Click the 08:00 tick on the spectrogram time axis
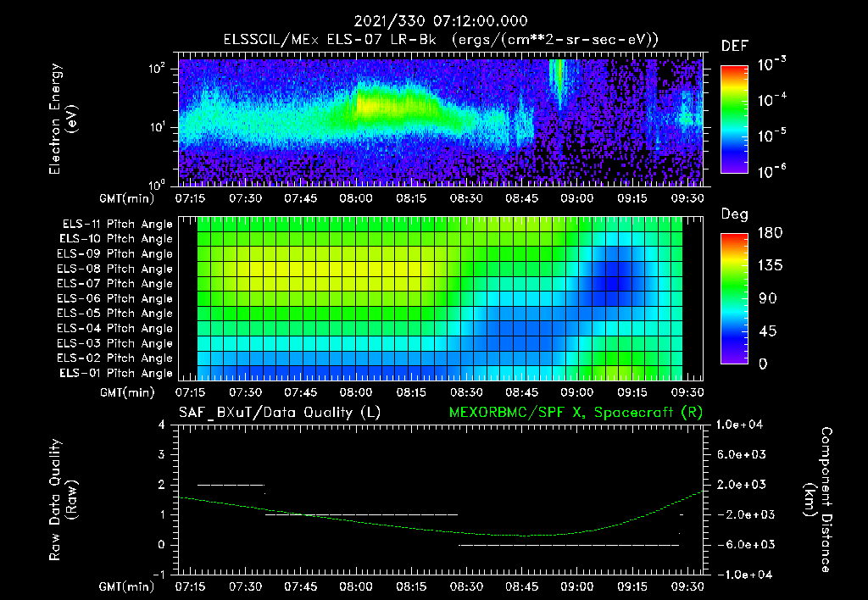 click(356, 198)
